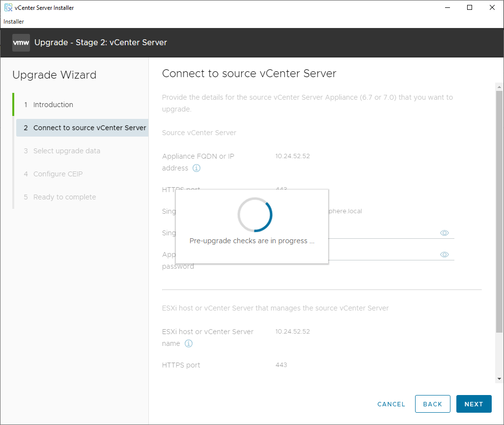Click the scrollbar up arrow
This screenshot has height=425, width=504.
[x=499, y=87]
